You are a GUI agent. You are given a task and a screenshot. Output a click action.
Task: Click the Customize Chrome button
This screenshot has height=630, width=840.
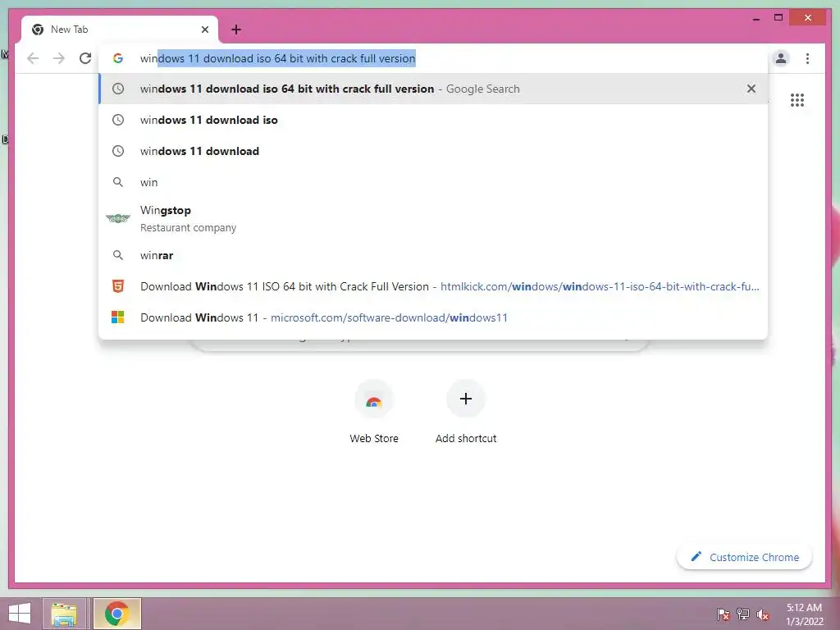tap(745, 557)
